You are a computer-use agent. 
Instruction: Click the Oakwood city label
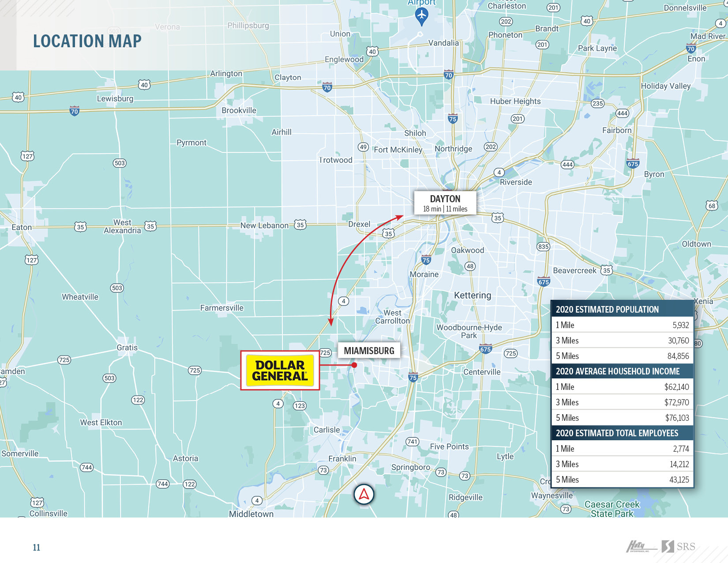(x=467, y=250)
